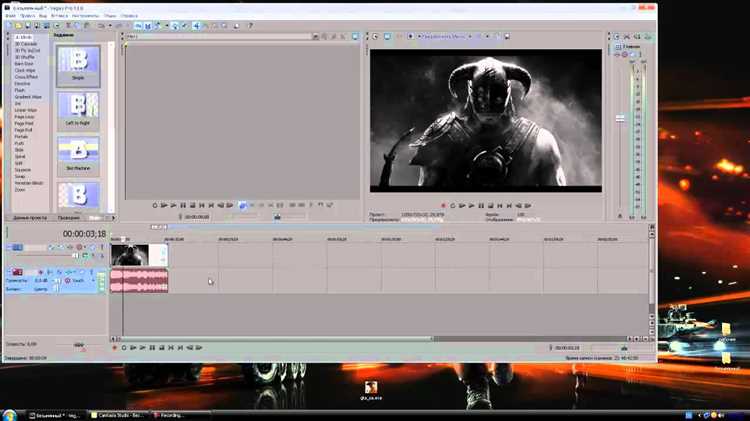This screenshot has height=421, width=750.
Task: Open the Вид menu
Action: pyautogui.click(x=43, y=16)
